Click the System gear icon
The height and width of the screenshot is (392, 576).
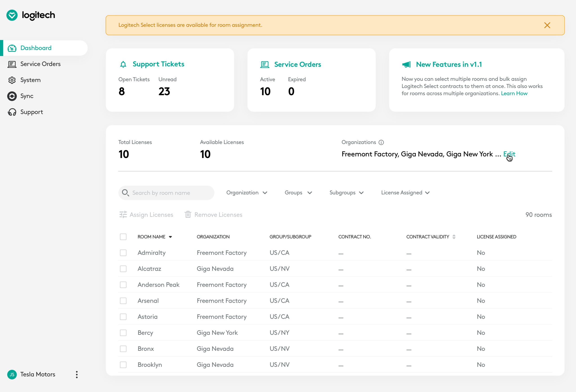(12, 80)
